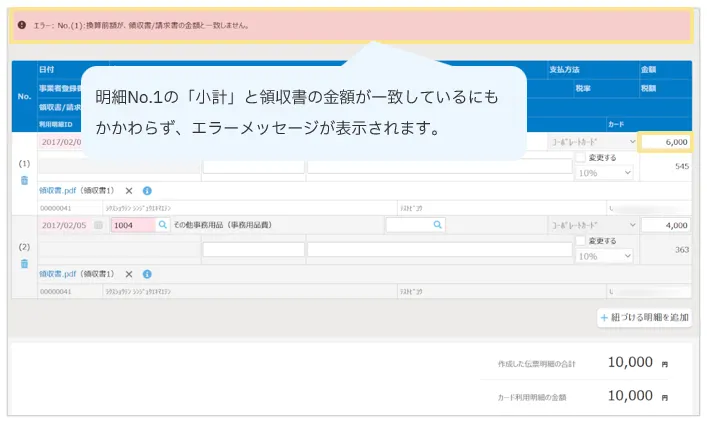Click the amount field showing 6,000
707x422 pixels.
click(665, 142)
